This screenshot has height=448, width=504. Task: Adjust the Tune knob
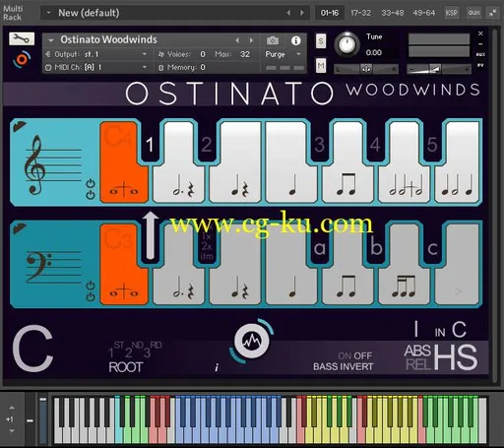tap(346, 44)
